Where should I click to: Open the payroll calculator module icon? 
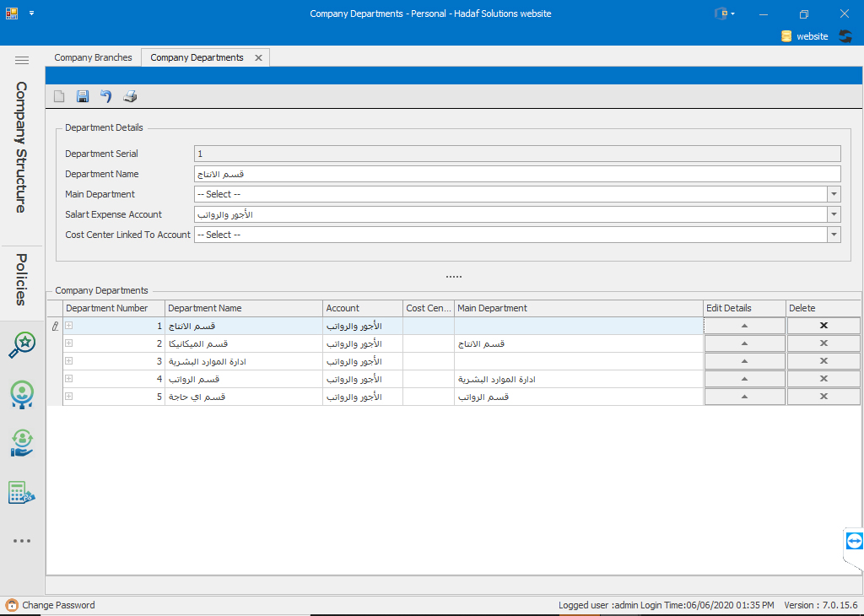click(22, 492)
